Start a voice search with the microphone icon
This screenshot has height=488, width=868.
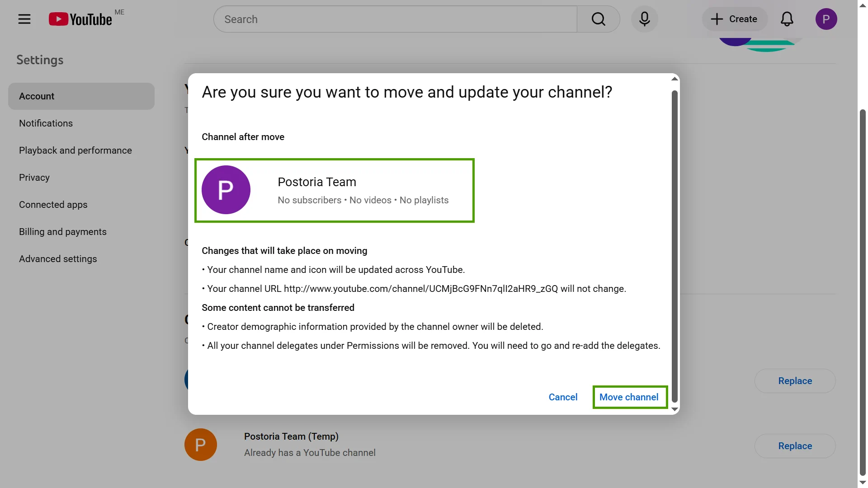(x=644, y=19)
